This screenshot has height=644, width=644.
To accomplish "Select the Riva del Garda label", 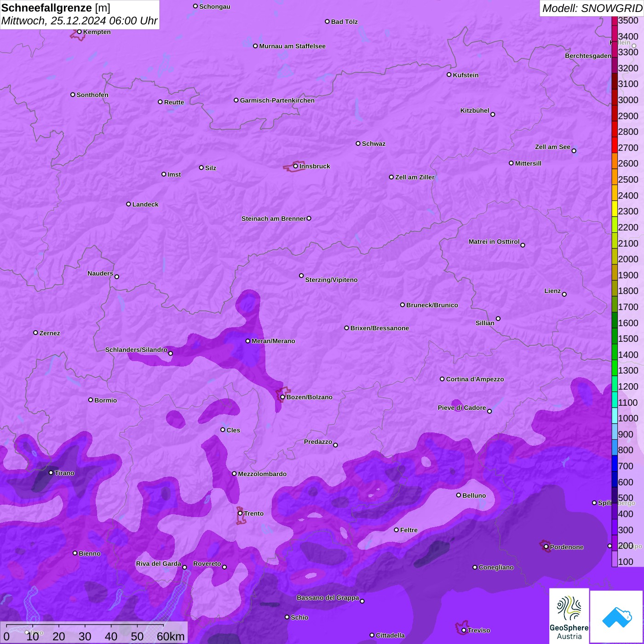I will [x=159, y=563].
